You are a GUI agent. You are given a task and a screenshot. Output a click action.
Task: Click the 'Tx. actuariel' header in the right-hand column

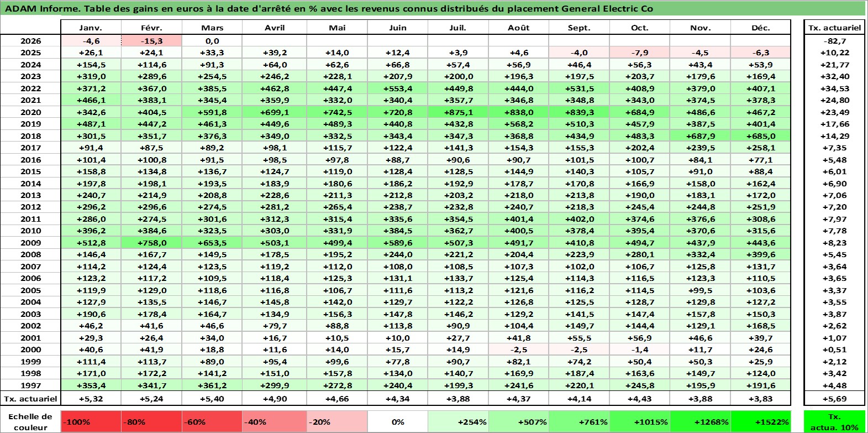pyautogui.click(x=834, y=28)
